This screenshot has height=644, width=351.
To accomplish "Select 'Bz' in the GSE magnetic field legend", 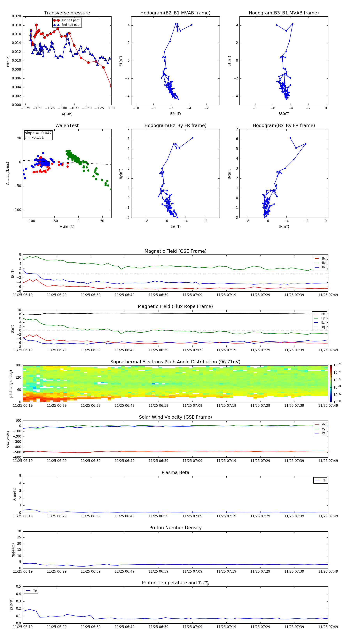I will click(x=320, y=267).
